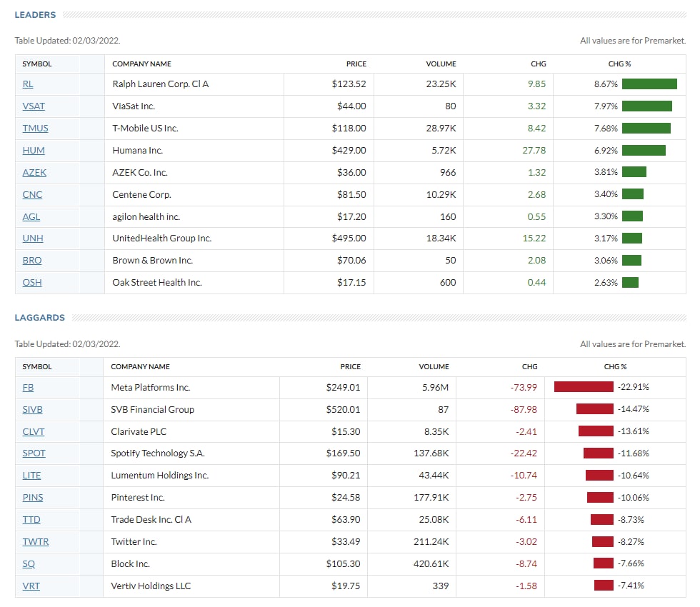Go to TWTR symbol page
Screen dimensions: 700x607
[35, 542]
